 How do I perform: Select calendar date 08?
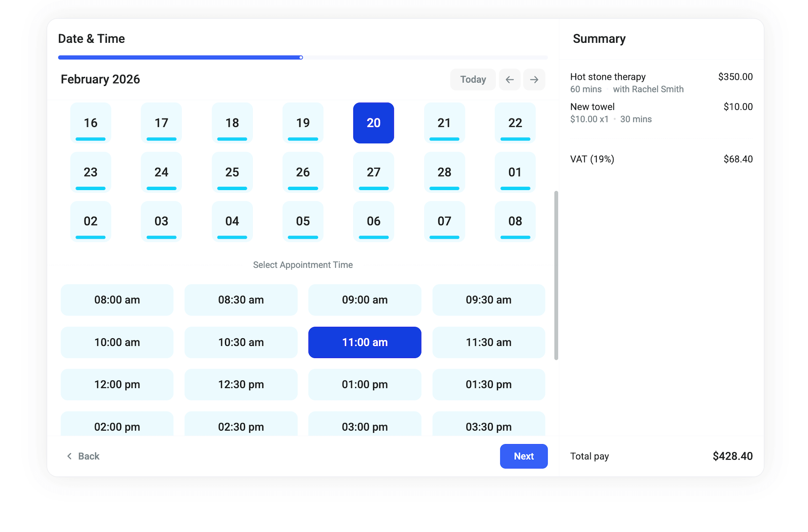click(x=515, y=221)
